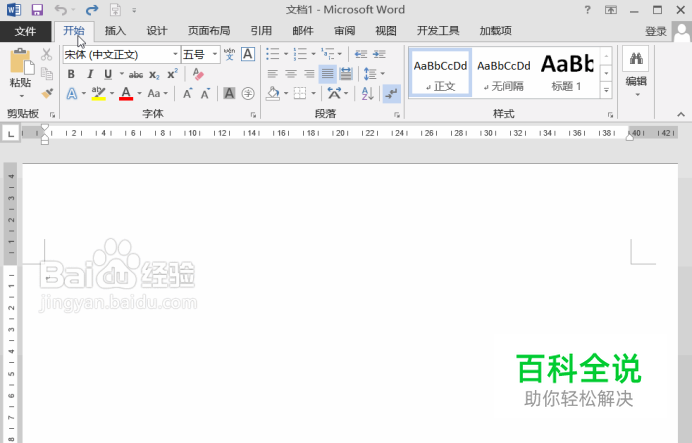Apply the 无间隔 No Spacing style
692x443 pixels.
pos(504,73)
